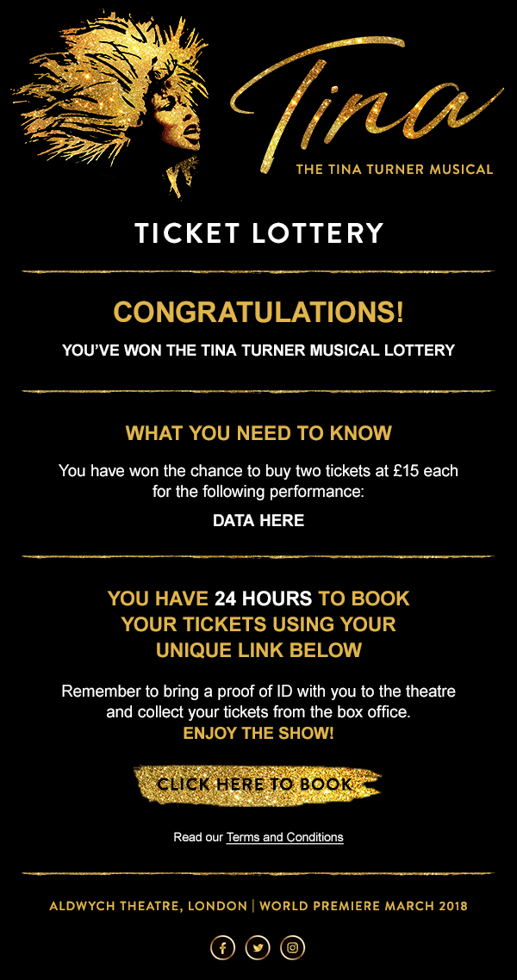Open the Instagram social icon
This screenshot has height=980, width=517.
coord(293,948)
